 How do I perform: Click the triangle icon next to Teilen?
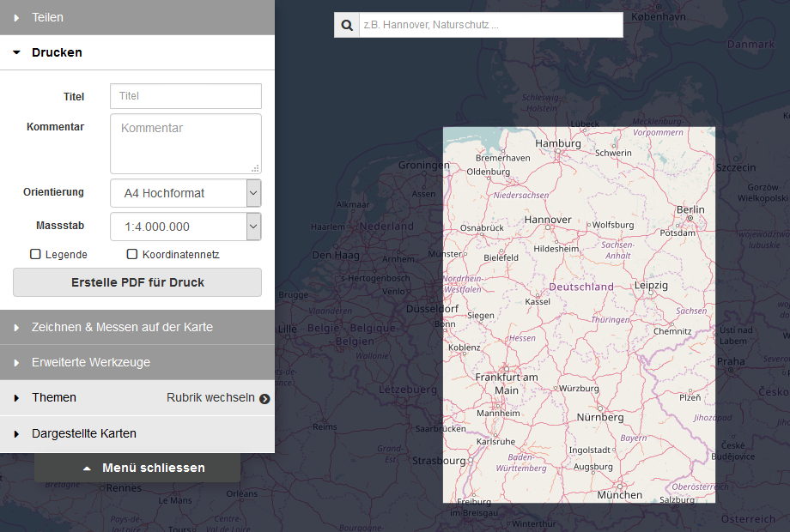click(16, 17)
